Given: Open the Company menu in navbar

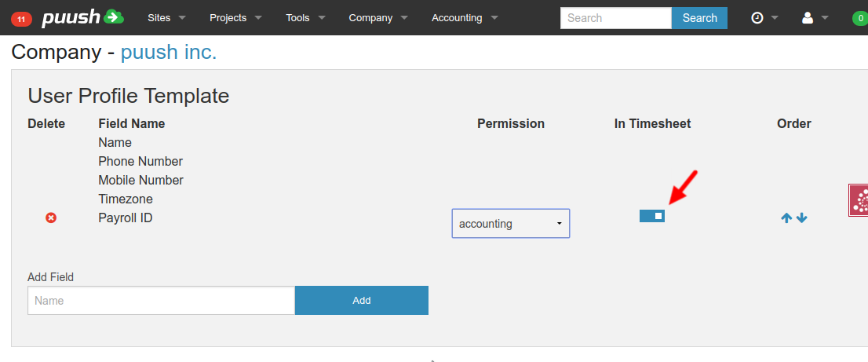Looking at the screenshot, I should [378, 17].
